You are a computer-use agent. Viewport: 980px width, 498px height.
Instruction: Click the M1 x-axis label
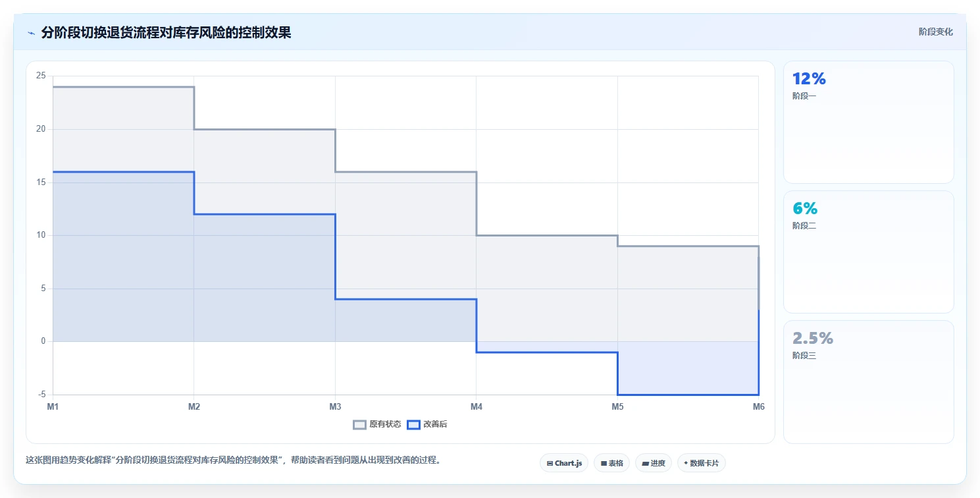(x=53, y=407)
